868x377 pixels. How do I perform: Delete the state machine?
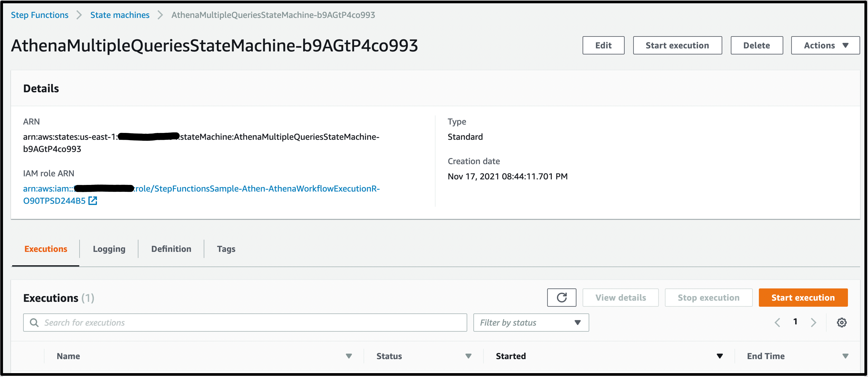click(x=756, y=45)
